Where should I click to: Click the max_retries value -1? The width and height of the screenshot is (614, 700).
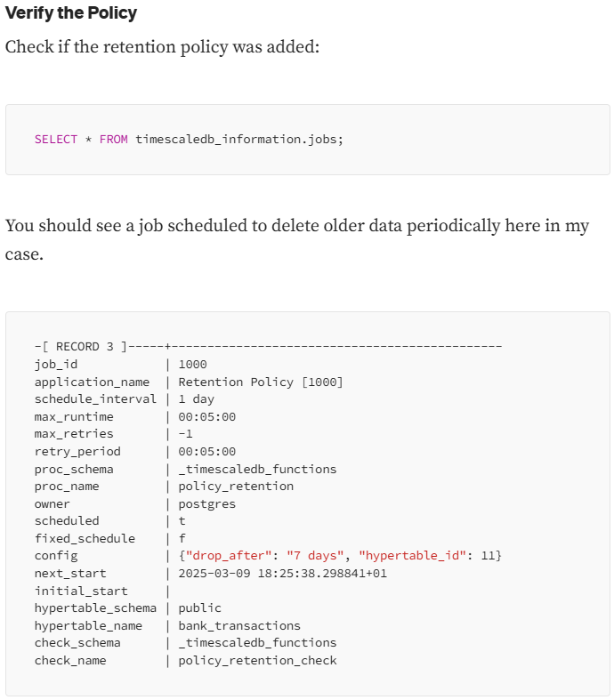pyautogui.click(x=185, y=434)
